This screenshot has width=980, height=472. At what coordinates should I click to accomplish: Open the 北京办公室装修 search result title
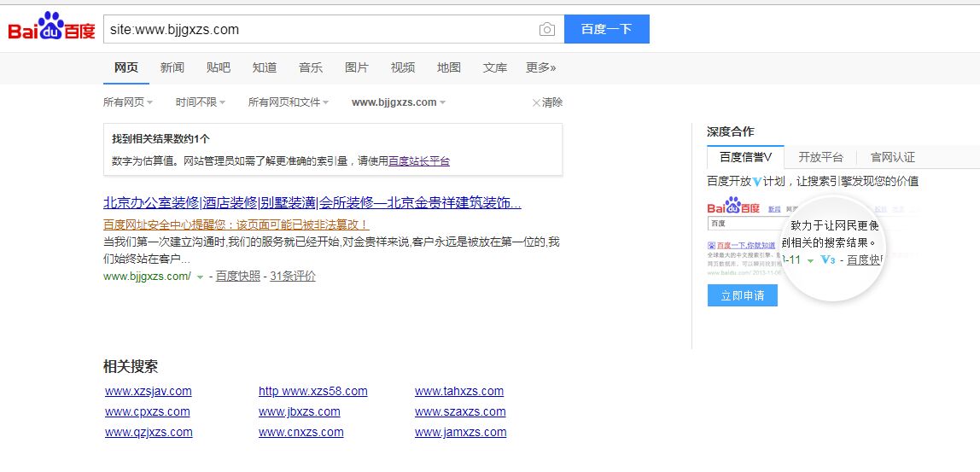click(312, 203)
